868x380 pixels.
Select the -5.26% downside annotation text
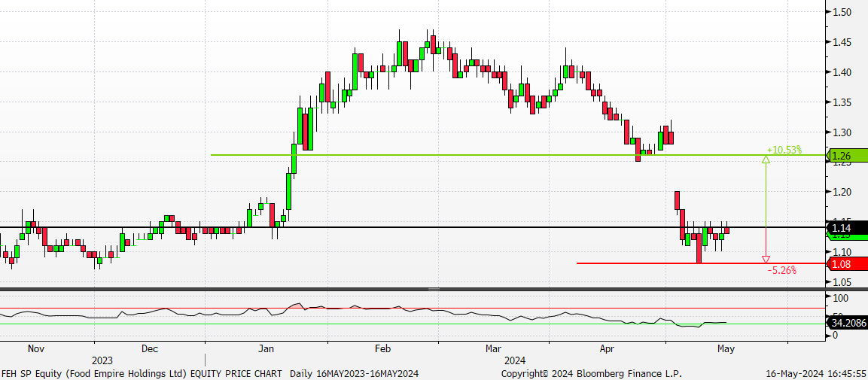[x=781, y=270]
